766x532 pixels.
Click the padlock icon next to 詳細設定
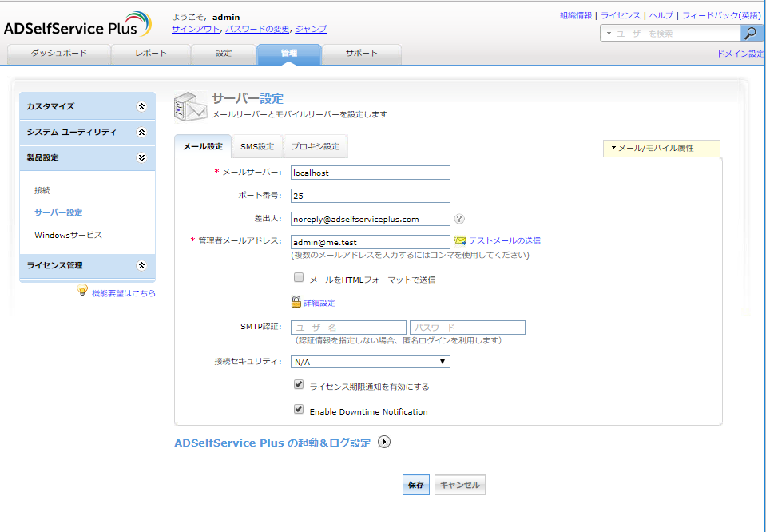[x=296, y=301]
